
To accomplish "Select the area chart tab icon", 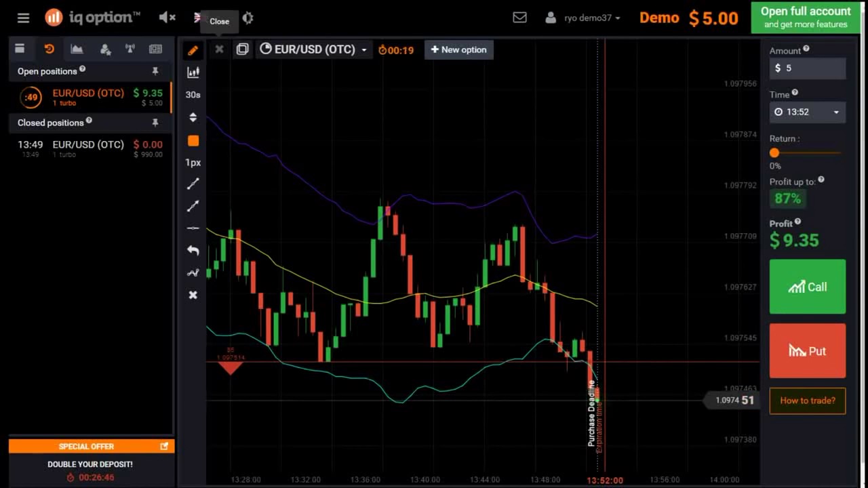I will [77, 49].
